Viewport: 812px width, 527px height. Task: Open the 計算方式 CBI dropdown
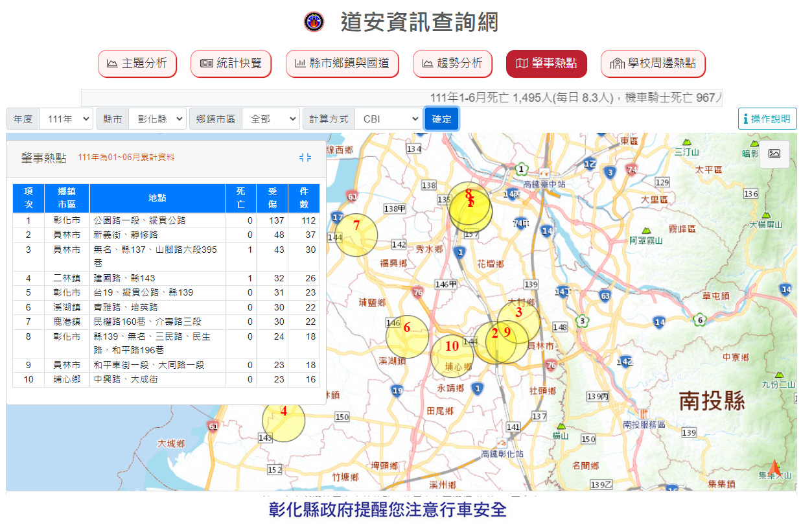tap(388, 119)
